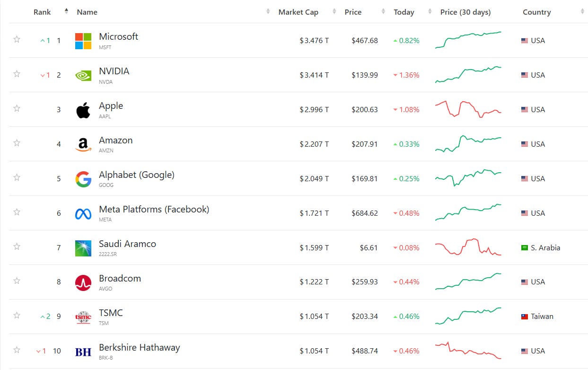The width and height of the screenshot is (588, 370).
Task: Click the Saudi Arabia flag icon
Action: click(x=524, y=248)
